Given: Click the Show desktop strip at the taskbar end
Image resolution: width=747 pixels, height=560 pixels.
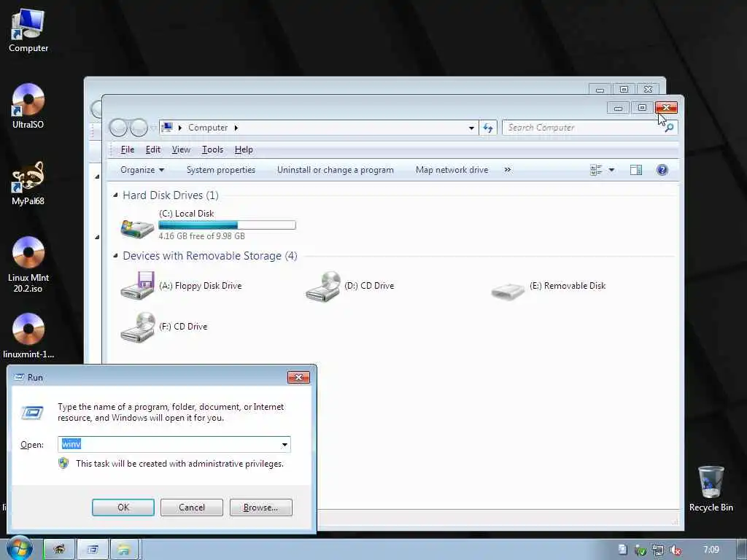Looking at the screenshot, I should [x=742, y=550].
